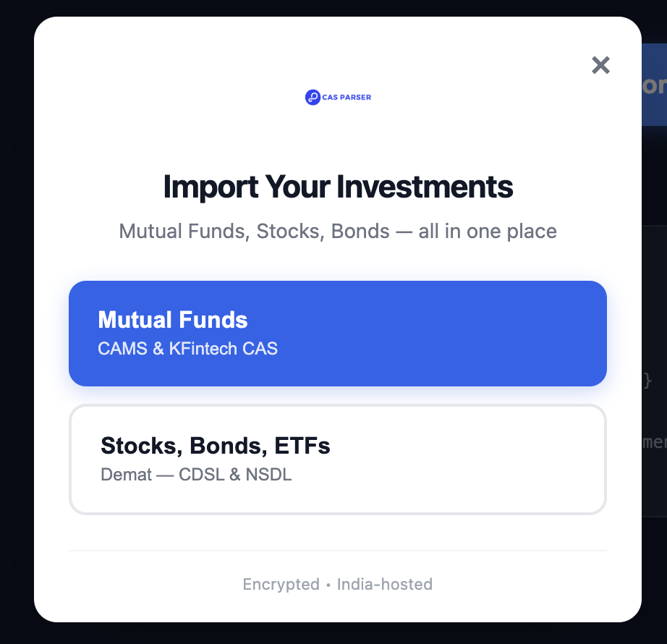Click the "CAMS & KFintech CAS" label
Image resolution: width=667 pixels, height=644 pixels.
pos(187,349)
